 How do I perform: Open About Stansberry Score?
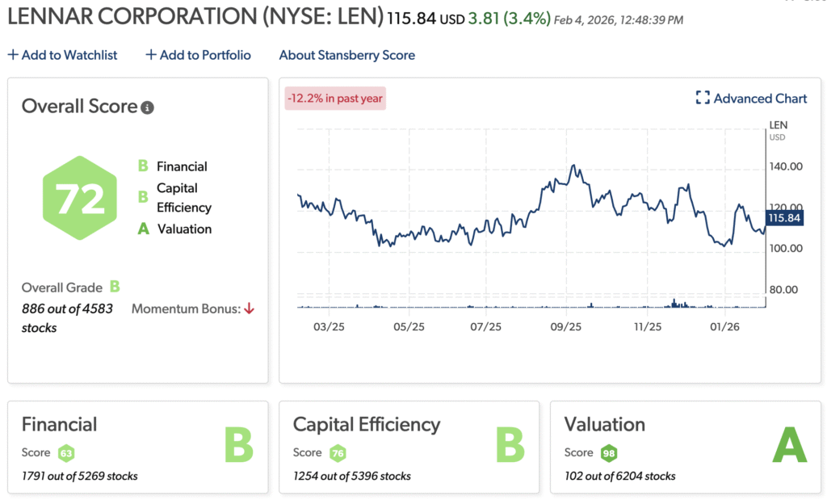[346, 55]
